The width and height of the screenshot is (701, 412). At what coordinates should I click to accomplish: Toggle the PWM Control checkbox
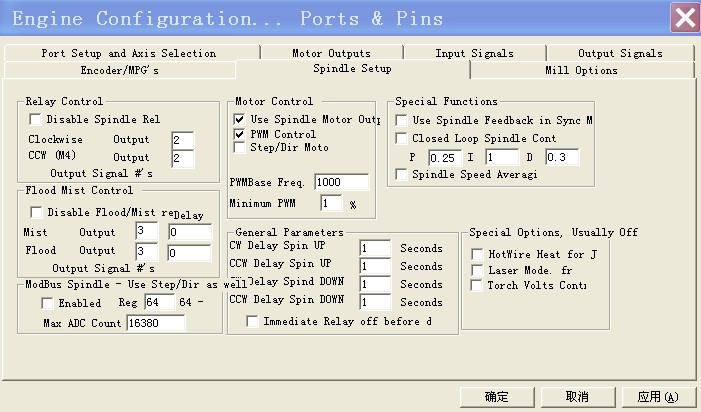coord(239,134)
